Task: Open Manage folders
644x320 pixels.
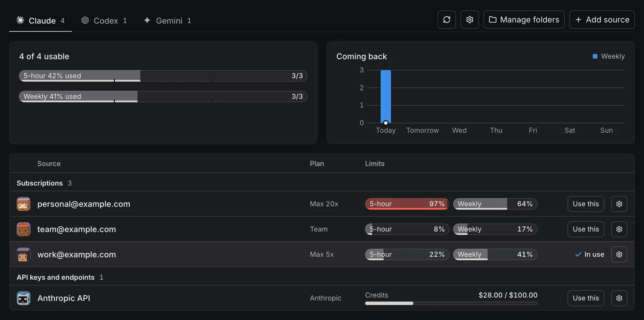Action: click(524, 20)
